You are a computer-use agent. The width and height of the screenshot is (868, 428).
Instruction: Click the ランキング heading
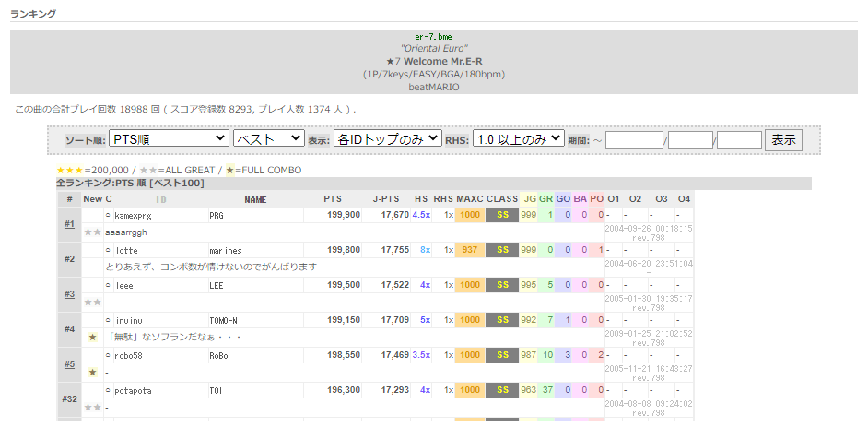pyautogui.click(x=33, y=14)
